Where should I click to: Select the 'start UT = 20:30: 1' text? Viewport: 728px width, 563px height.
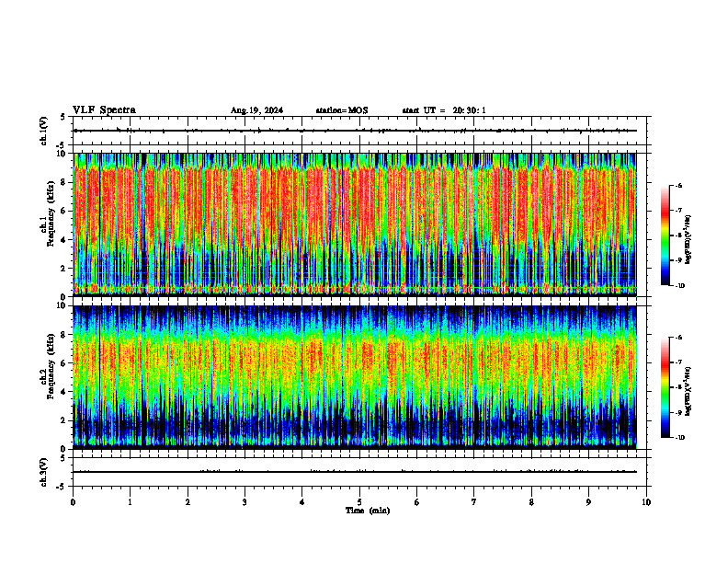(x=444, y=110)
